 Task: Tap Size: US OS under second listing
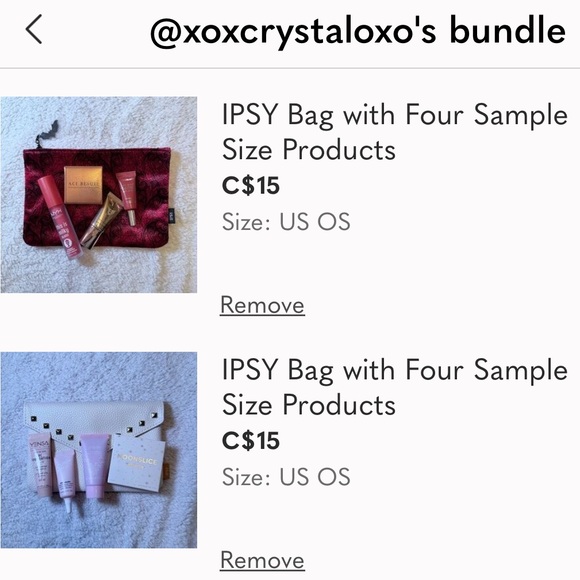[x=286, y=477]
